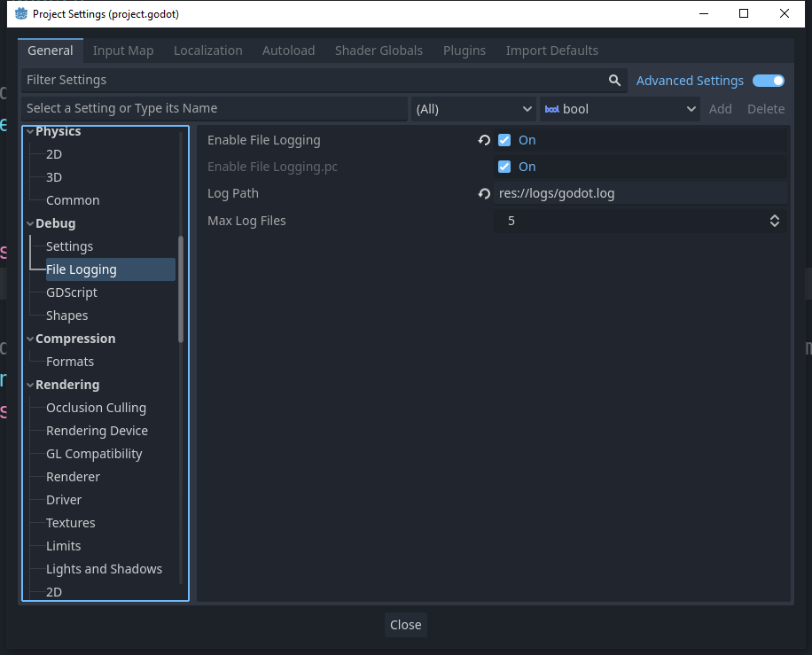Collapse the Rendering tree section
This screenshot has height=655, width=812.
pos(29,385)
